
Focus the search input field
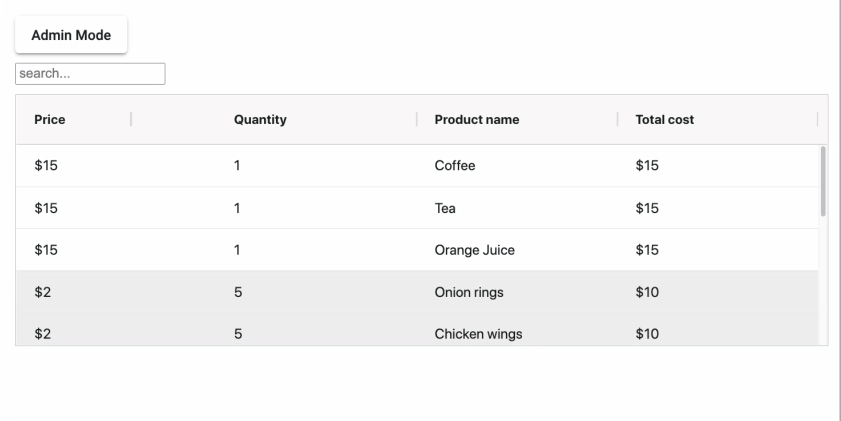coord(90,74)
